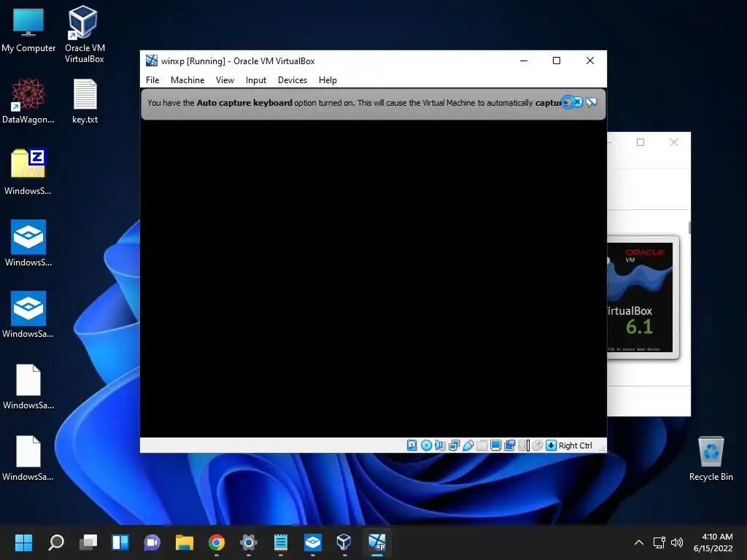Select the zipped WindowsS... folder icon
This screenshot has height=560, width=747.
click(28, 171)
